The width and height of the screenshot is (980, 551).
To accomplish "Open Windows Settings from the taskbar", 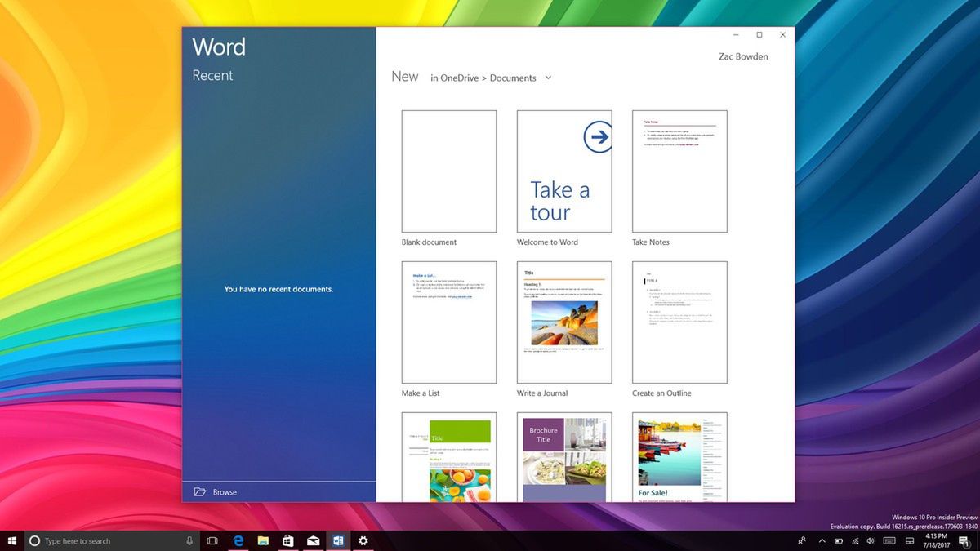I will tap(363, 540).
